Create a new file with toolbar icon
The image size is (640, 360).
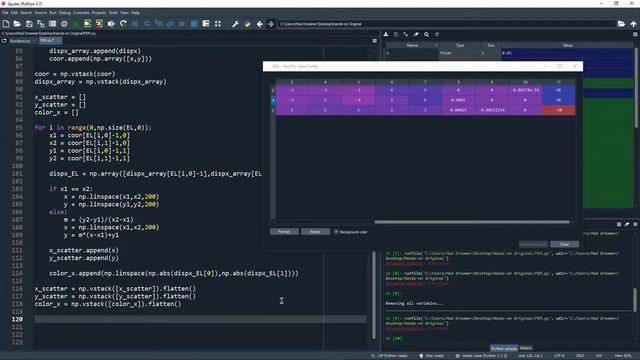click(6, 24)
